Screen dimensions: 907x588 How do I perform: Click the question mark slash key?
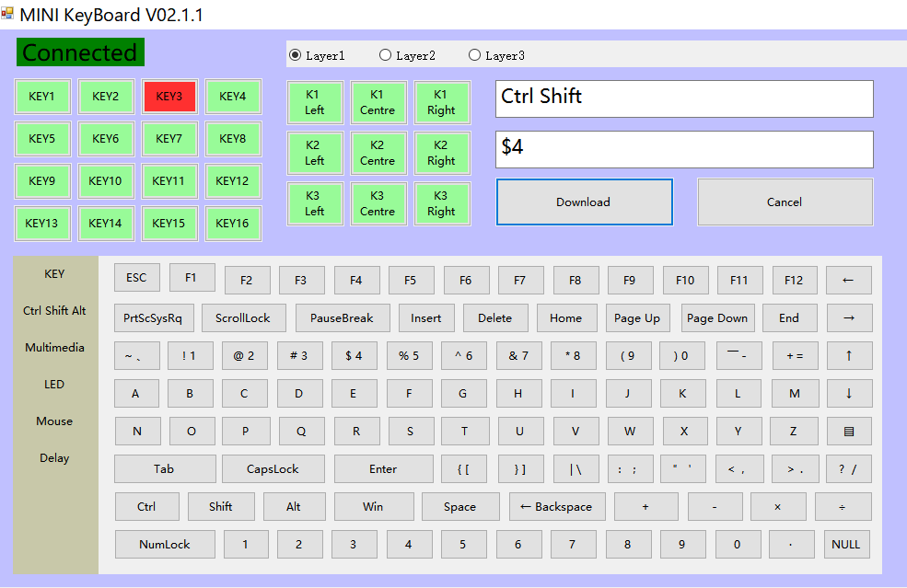pos(849,469)
